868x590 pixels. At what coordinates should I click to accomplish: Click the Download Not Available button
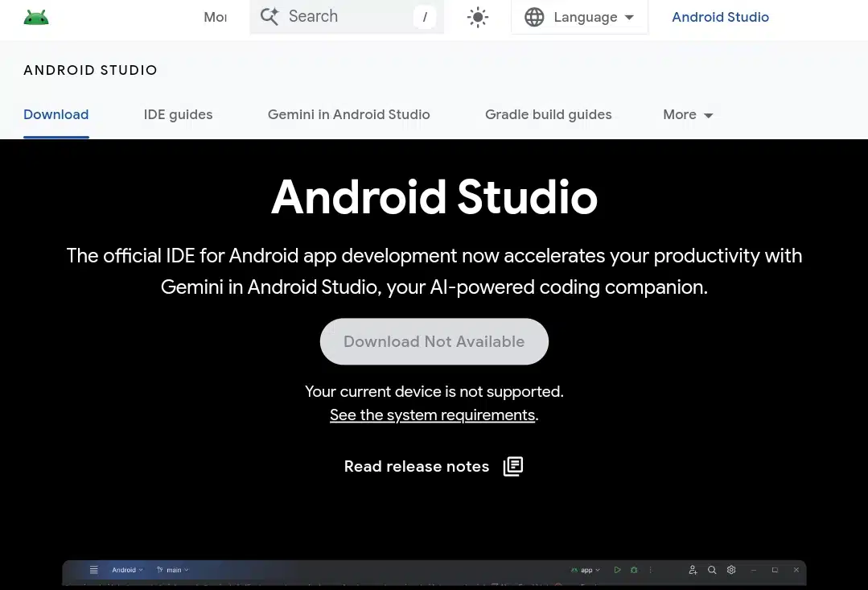click(x=434, y=341)
